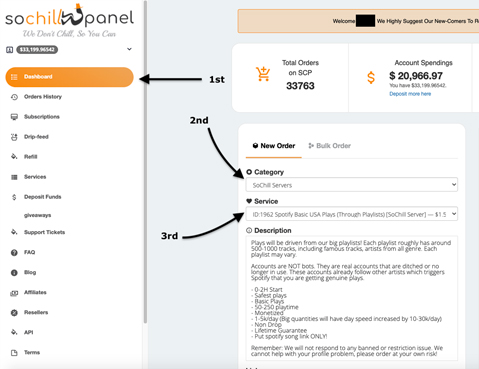Open Support Tickets page
479x369 pixels.
tap(44, 232)
